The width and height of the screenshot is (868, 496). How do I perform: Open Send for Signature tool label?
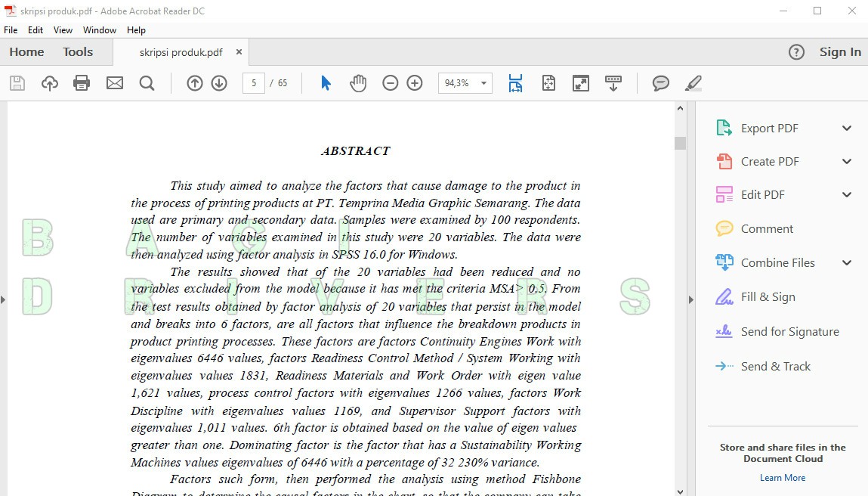pyautogui.click(x=790, y=331)
